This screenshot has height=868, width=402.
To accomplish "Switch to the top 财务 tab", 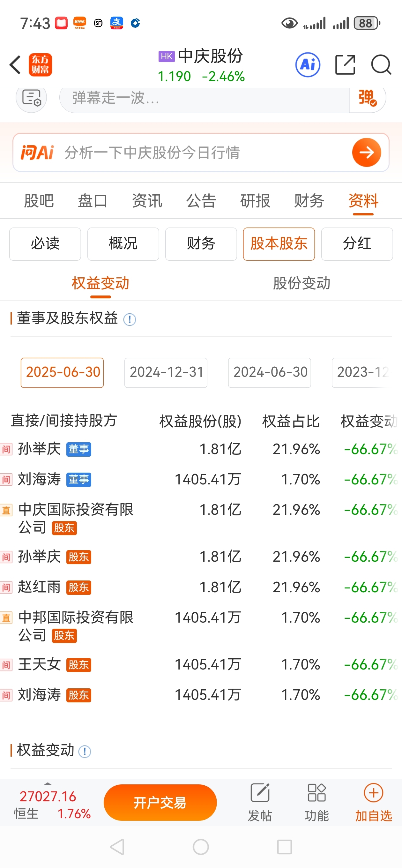I will pos(309,201).
